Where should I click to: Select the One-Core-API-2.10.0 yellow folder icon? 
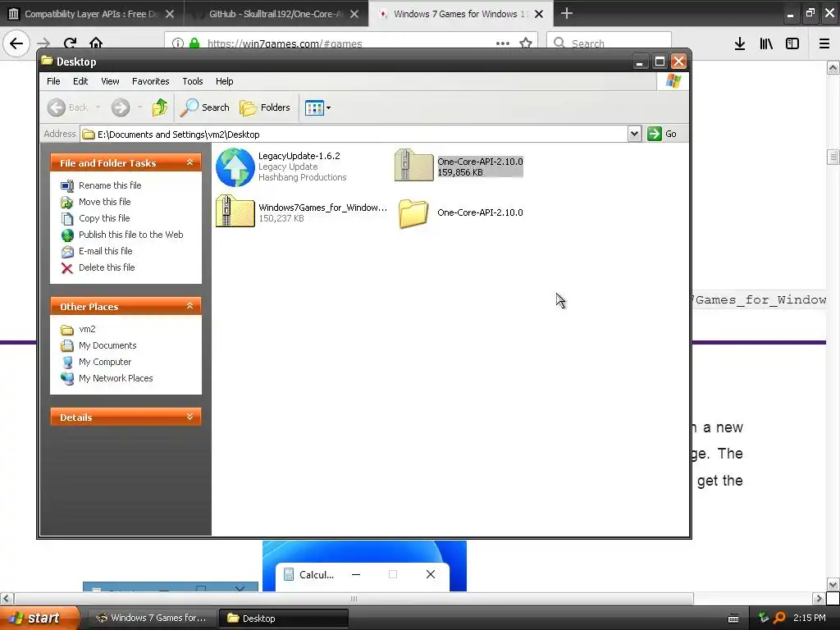coord(413,213)
